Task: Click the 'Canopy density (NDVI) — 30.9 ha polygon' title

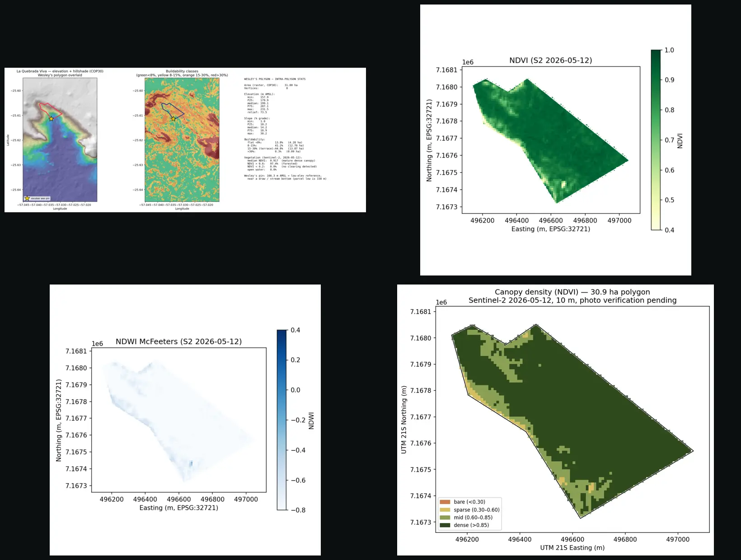Action: tap(572, 292)
